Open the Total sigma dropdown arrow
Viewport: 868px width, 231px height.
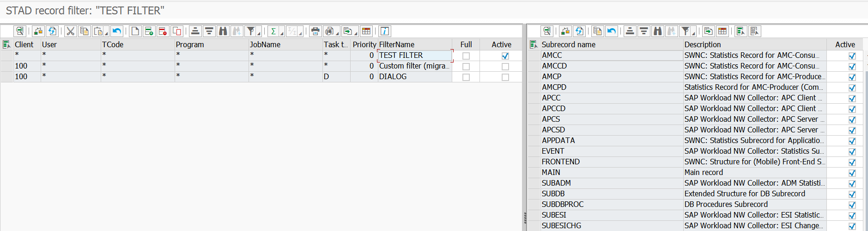(x=282, y=33)
